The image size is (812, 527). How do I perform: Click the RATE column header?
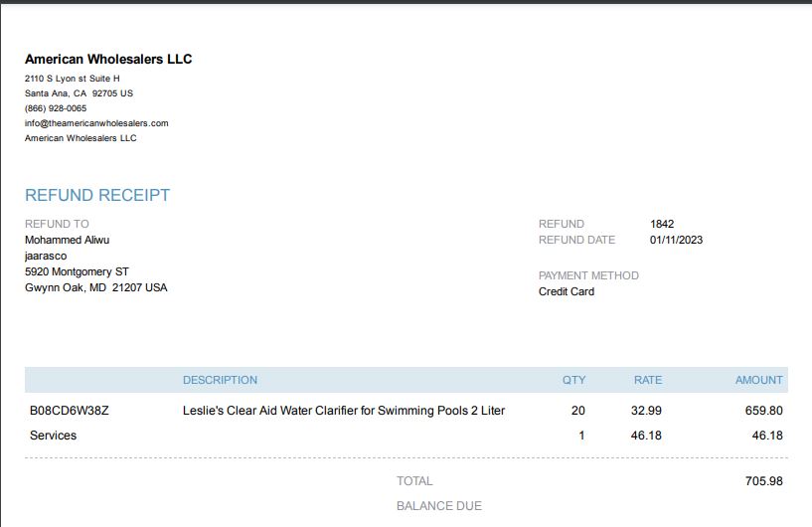click(x=648, y=380)
